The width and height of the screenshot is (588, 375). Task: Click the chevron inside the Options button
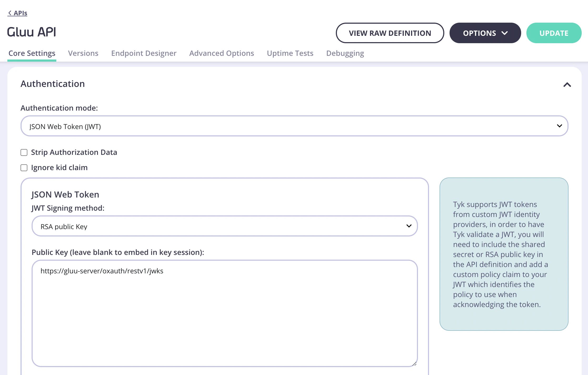[505, 33]
